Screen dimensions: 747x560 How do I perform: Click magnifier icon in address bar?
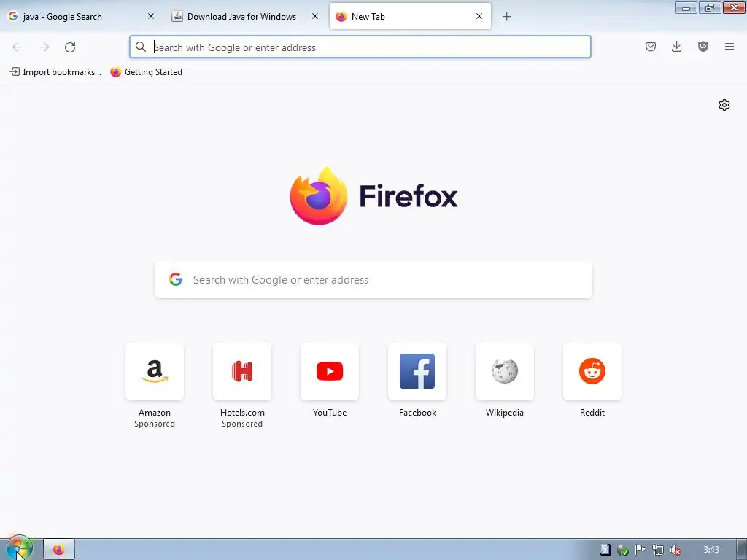[141, 47]
